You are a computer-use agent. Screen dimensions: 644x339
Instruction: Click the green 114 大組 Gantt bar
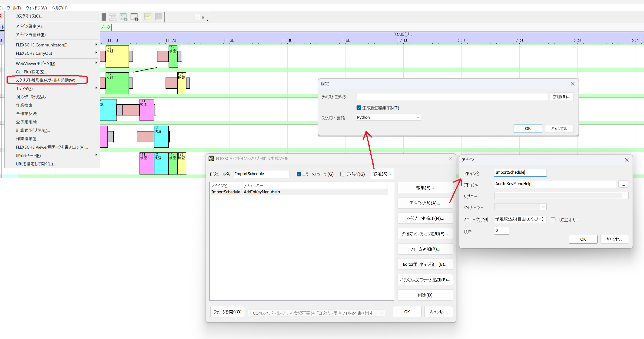click(x=117, y=83)
